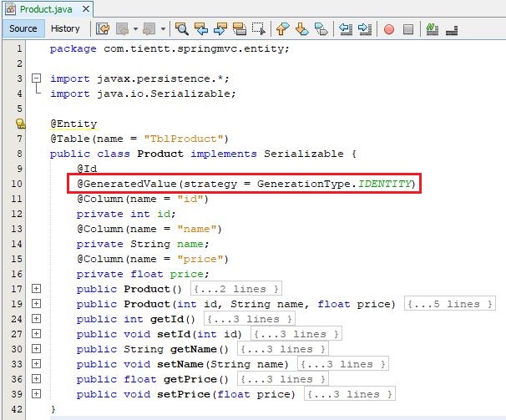This screenshot has height=420, width=506.
Task: Click Find Previous Occurrence icon
Action: 201,28
